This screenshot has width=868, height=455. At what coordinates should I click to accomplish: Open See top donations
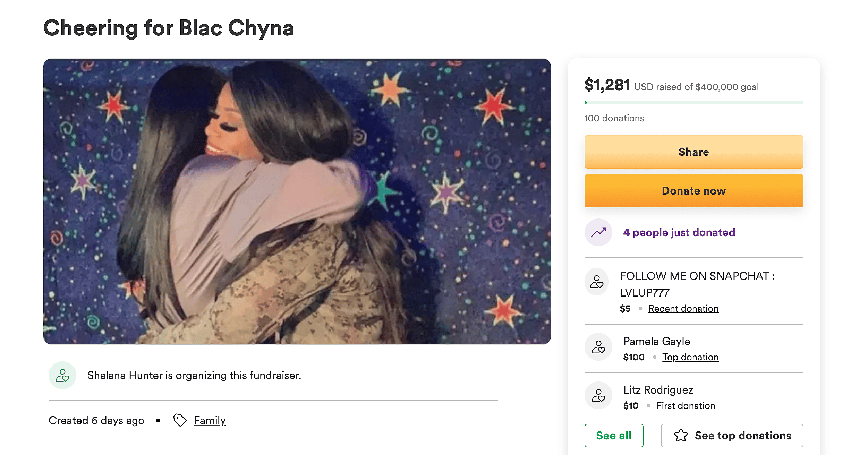click(732, 435)
